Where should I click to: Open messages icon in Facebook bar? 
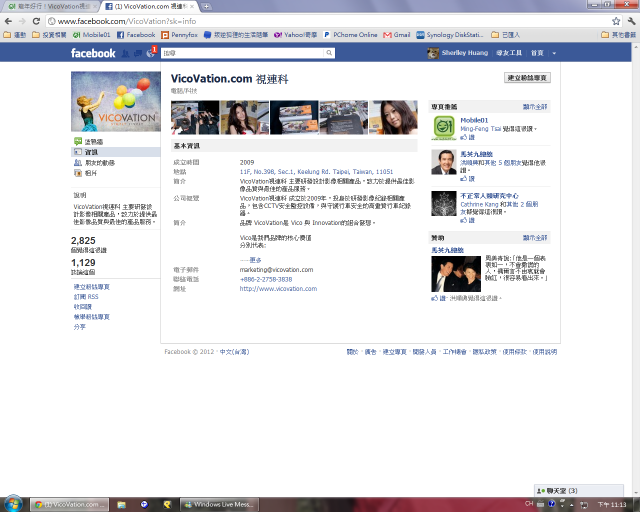pos(138,53)
